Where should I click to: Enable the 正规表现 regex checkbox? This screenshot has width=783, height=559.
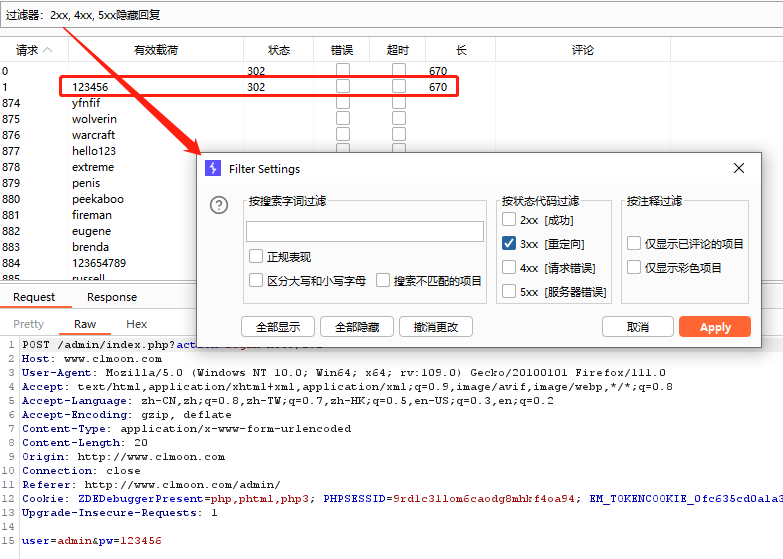[257, 257]
